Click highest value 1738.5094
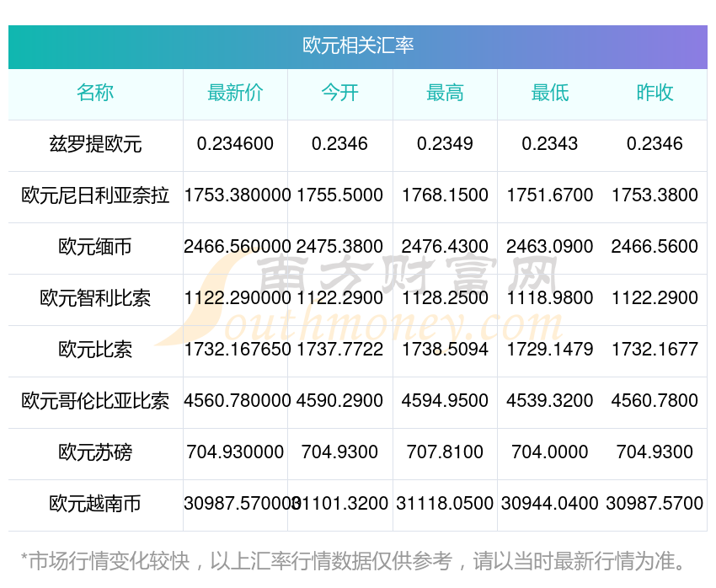The height and width of the screenshot is (588, 716). click(x=445, y=350)
